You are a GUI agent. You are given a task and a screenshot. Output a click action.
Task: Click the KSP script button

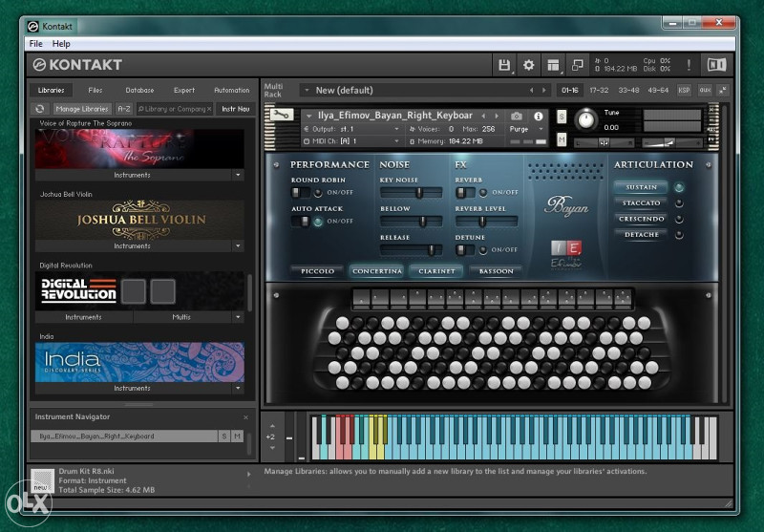point(684,90)
